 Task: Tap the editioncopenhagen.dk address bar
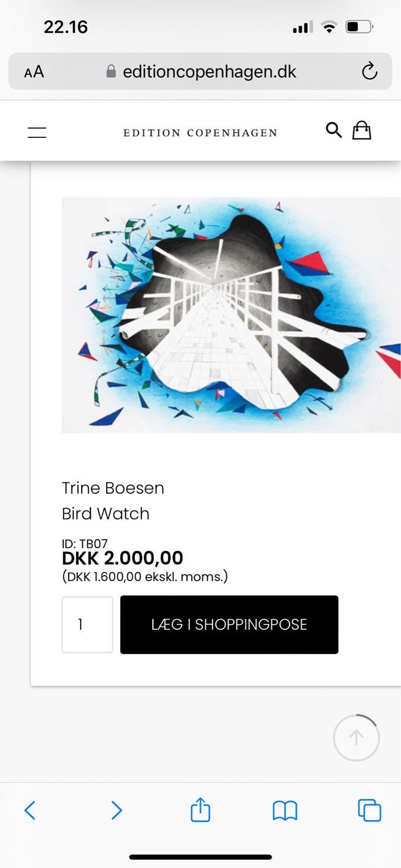[x=209, y=72]
